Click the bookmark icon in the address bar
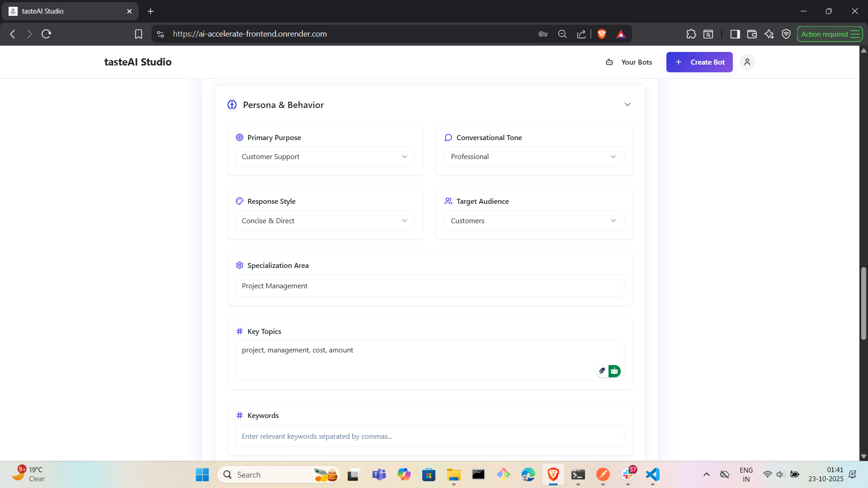The height and width of the screenshot is (488, 868). [x=138, y=34]
